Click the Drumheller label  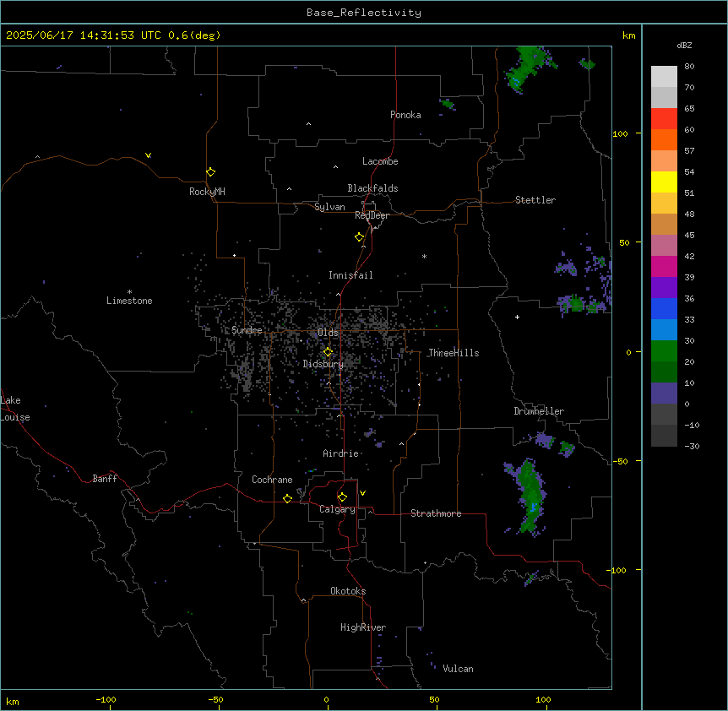[539, 411]
